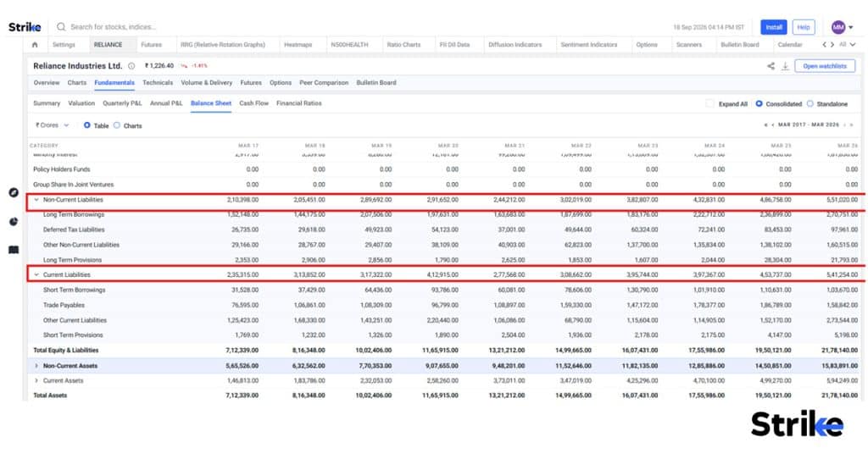Open the book icon in left sidebar
The width and height of the screenshot is (868, 459).
point(14,250)
